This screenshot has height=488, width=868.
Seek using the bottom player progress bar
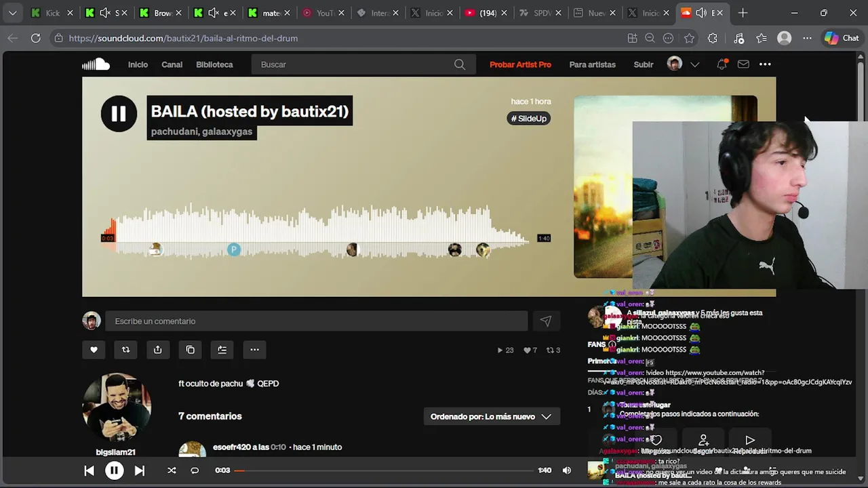[383, 470]
